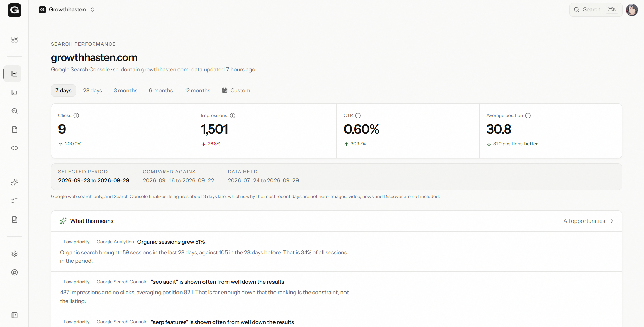
Task: Click the info icon next to Clicks
Action: (x=76, y=116)
